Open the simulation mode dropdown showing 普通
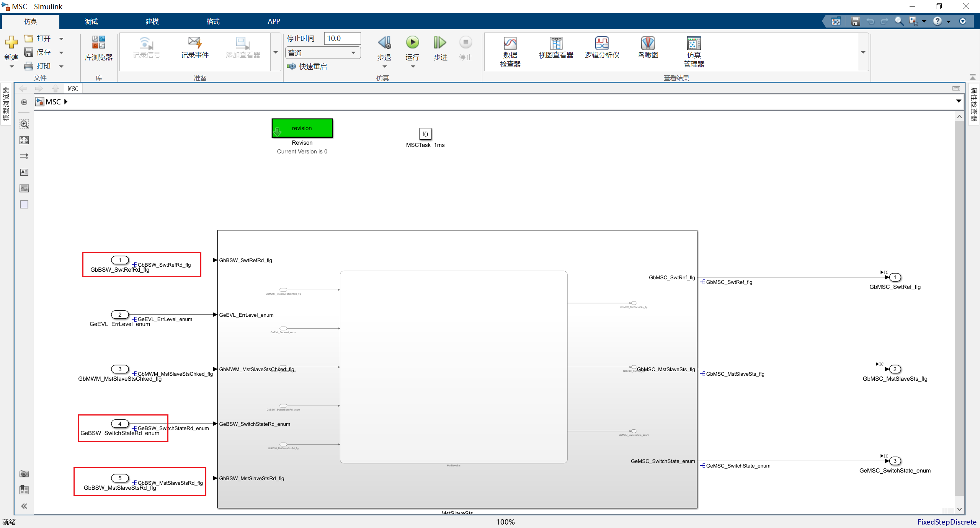Image resolution: width=980 pixels, height=528 pixels. point(323,53)
